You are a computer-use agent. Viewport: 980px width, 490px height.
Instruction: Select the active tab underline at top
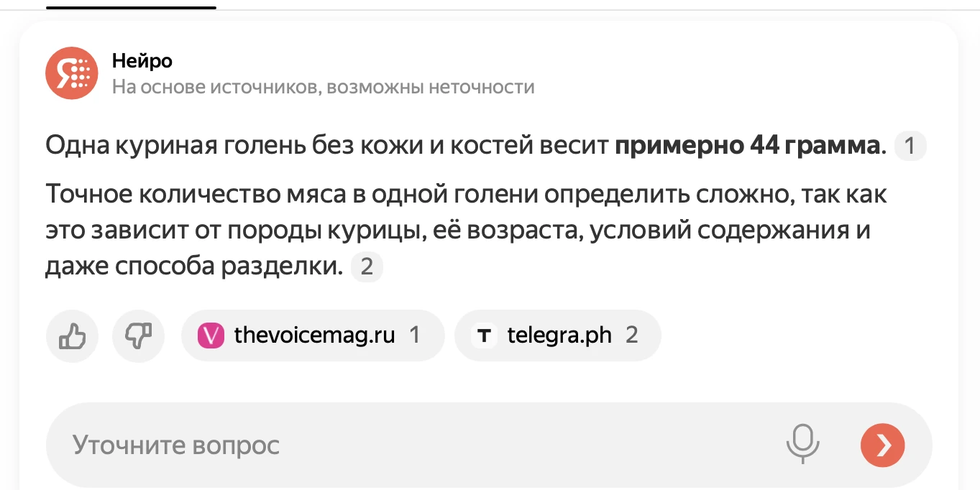click(x=132, y=7)
